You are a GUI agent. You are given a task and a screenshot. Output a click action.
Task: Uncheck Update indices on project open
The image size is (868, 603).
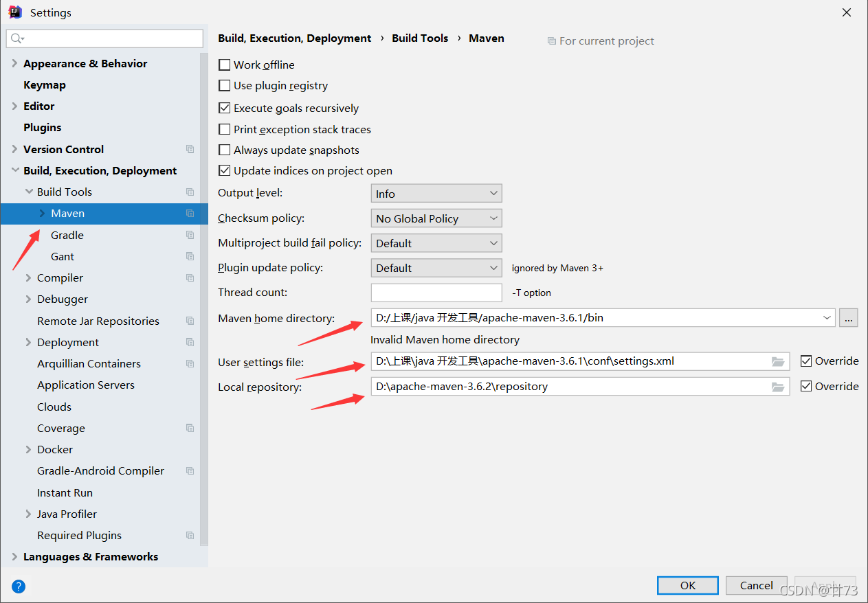(224, 170)
